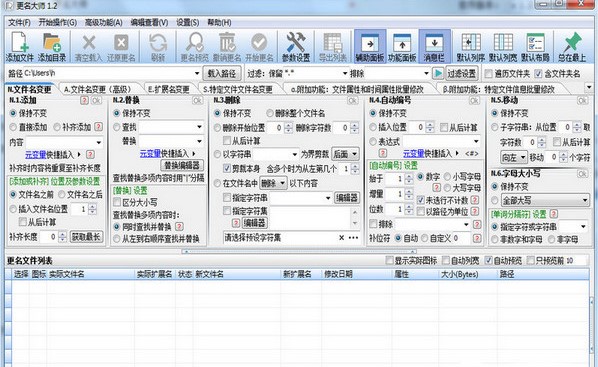598x367 pixels.
Task: Switch to E.扩展名变更 tab
Action: pos(169,89)
